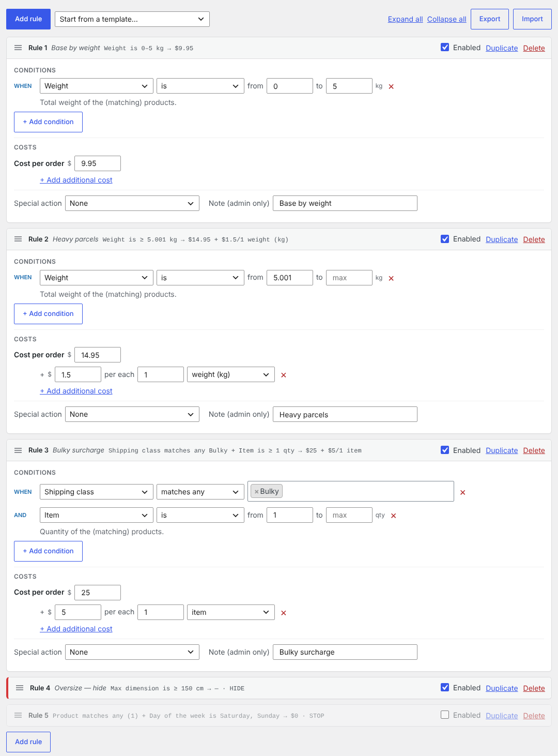
Task: Remove Rule 2 weight condition with red X
Action: tap(391, 278)
